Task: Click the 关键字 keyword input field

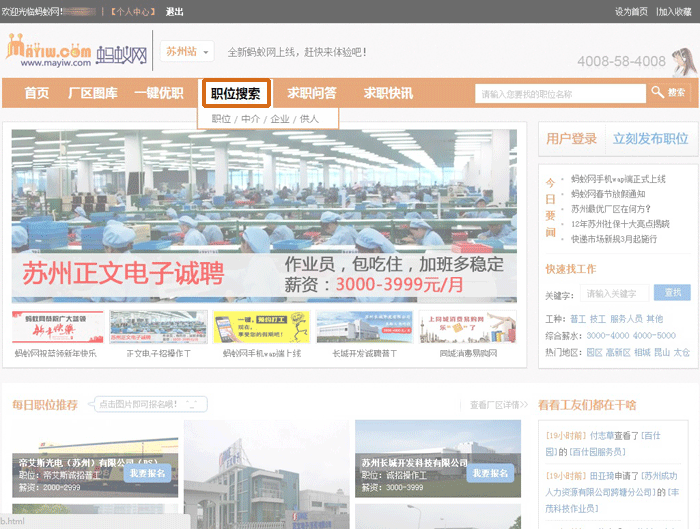Action: tap(615, 293)
